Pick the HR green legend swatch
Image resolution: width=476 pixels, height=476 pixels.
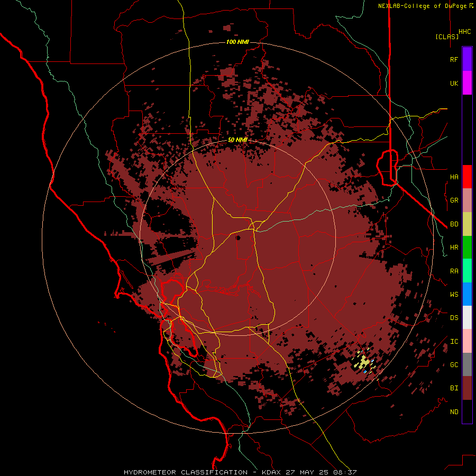tap(467, 248)
